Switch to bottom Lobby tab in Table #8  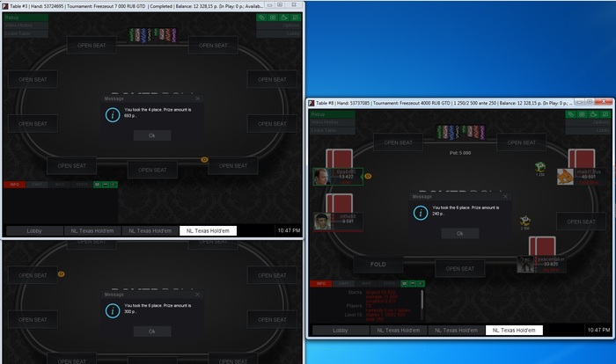click(x=341, y=331)
